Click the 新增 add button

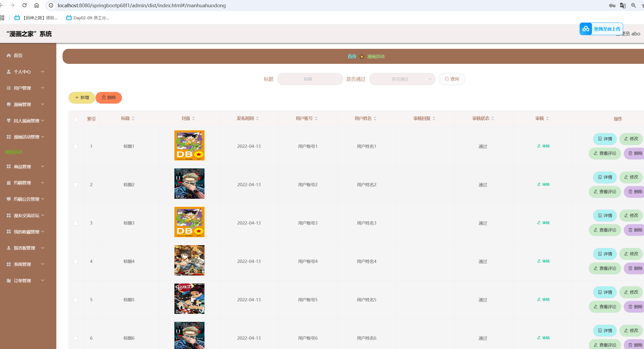pos(82,98)
